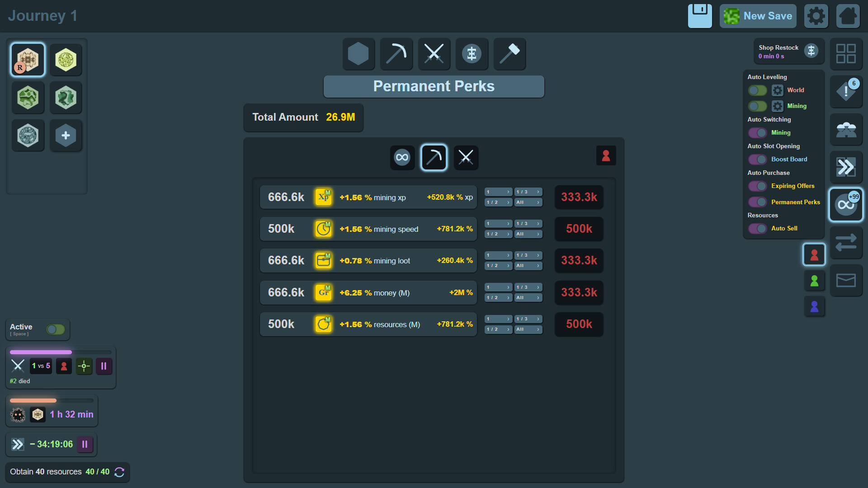The image size is (868, 488).
Task: Open the crossed swords combat tab
Action: click(434, 54)
